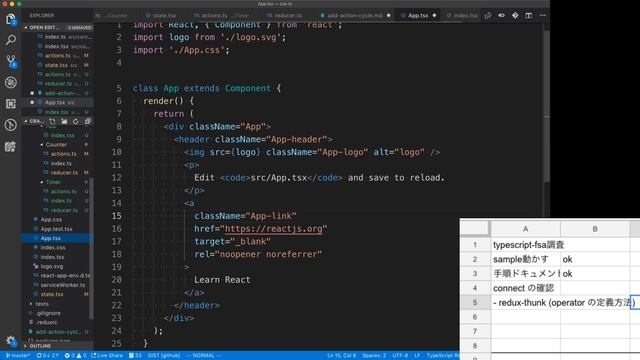Screen dimensions: 640x360
Task: Open the Source Control view icon
Action: point(11,61)
